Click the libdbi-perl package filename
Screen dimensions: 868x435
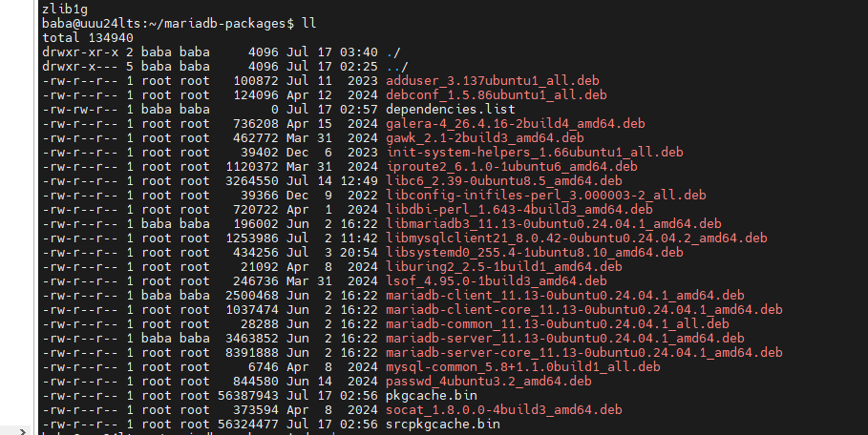tap(519, 209)
